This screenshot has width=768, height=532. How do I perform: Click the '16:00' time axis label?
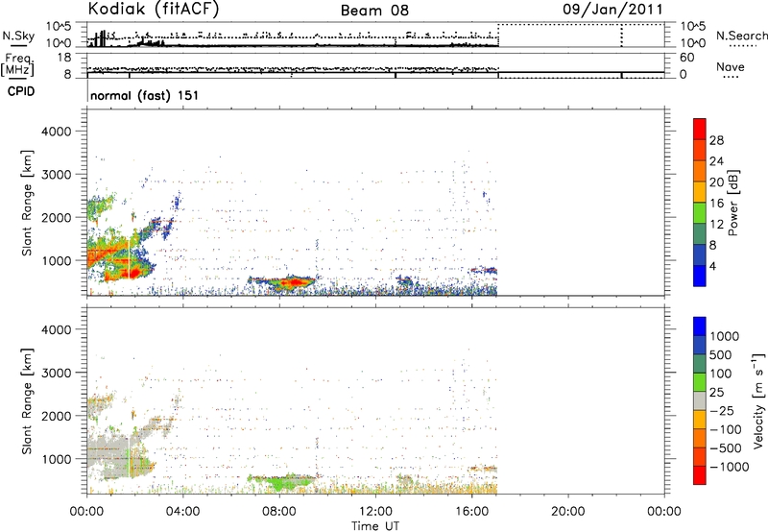471,512
